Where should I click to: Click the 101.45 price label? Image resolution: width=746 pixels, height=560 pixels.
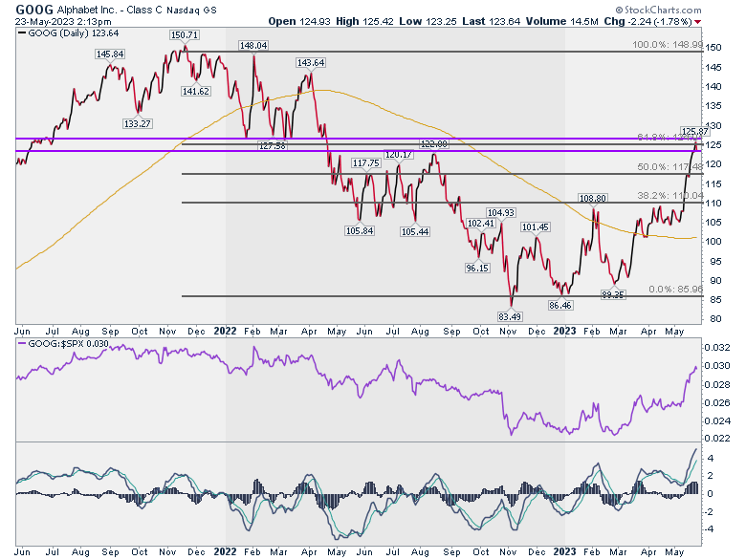(x=536, y=226)
